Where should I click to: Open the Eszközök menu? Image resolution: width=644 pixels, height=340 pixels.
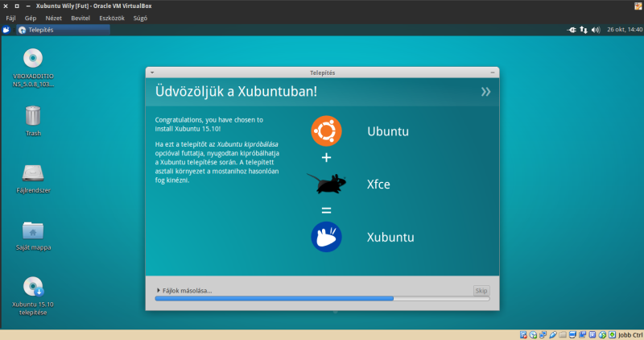point(112,18)
